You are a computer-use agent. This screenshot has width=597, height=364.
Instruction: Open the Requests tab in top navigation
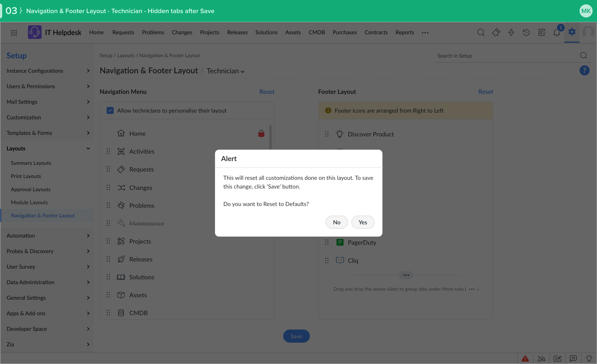click(123, 32)
